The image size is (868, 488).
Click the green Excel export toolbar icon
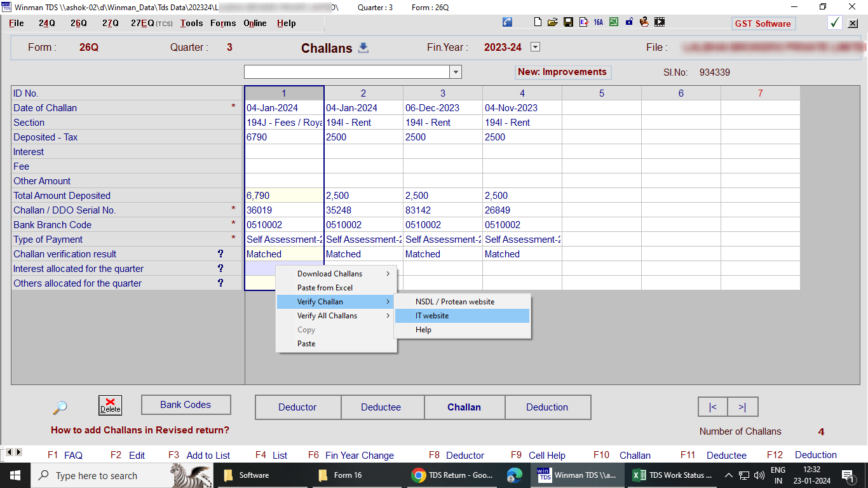(x=614, y=22)
